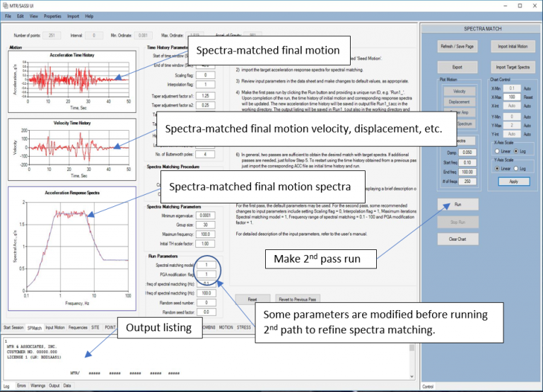Switch to the Input Motion tab
Screen dimensions: 543x392
tap(54, 328)
